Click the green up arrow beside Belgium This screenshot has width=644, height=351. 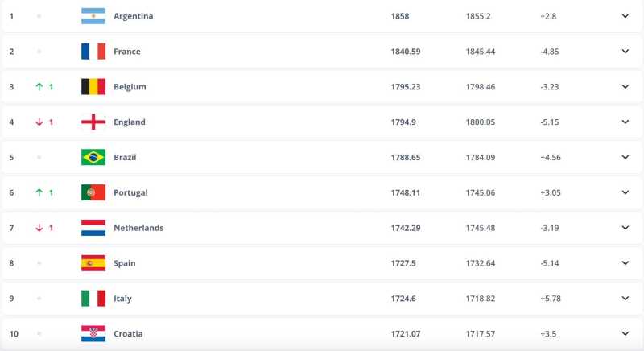coord(38,87)
